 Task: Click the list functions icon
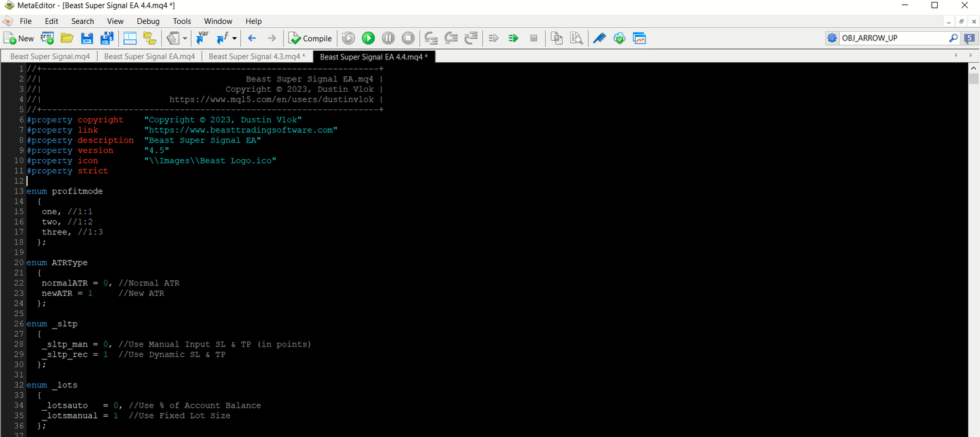[x=222, y=38]
